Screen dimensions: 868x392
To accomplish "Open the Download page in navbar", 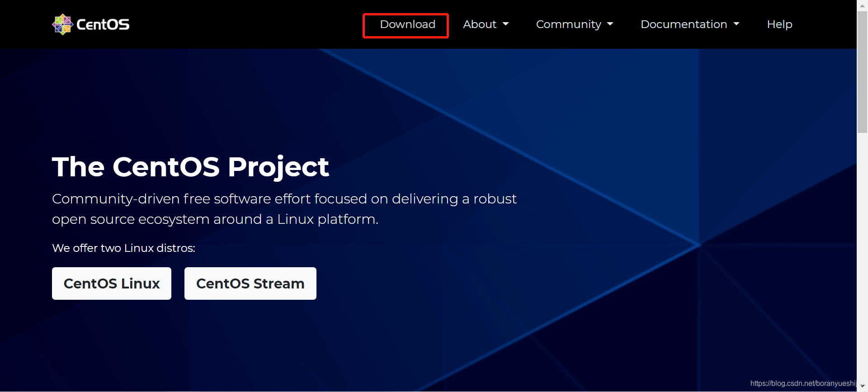I will point(407,24).
